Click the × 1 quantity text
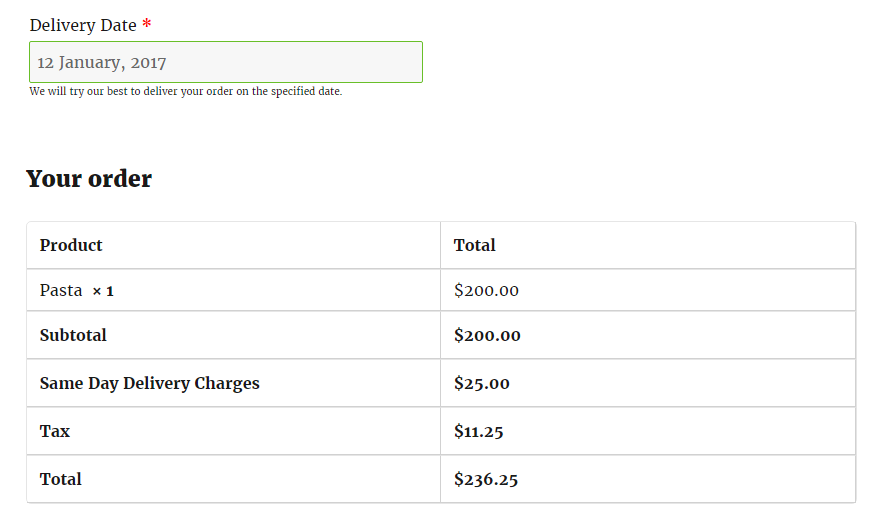Image resolution: width=880 pixels, height=520 pixels. click(x=103, y=291)
